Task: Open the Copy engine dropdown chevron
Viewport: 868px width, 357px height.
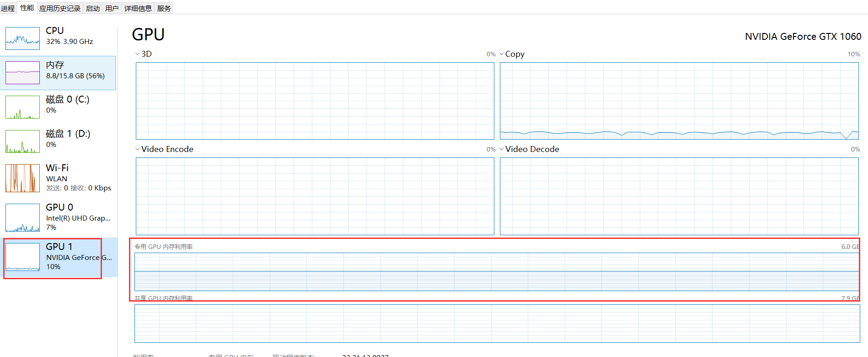Action: (501, 54)
